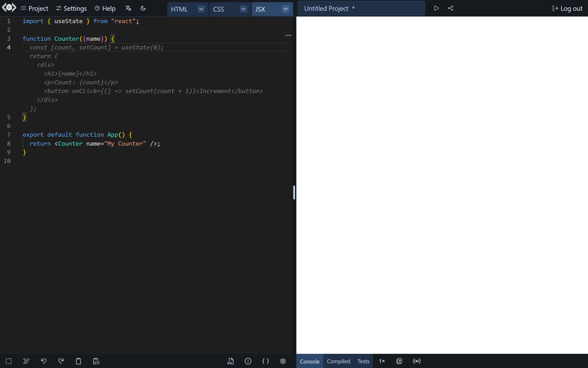Format the code with the format icon
The image size is (588, 368).
(x=26, y=361)
